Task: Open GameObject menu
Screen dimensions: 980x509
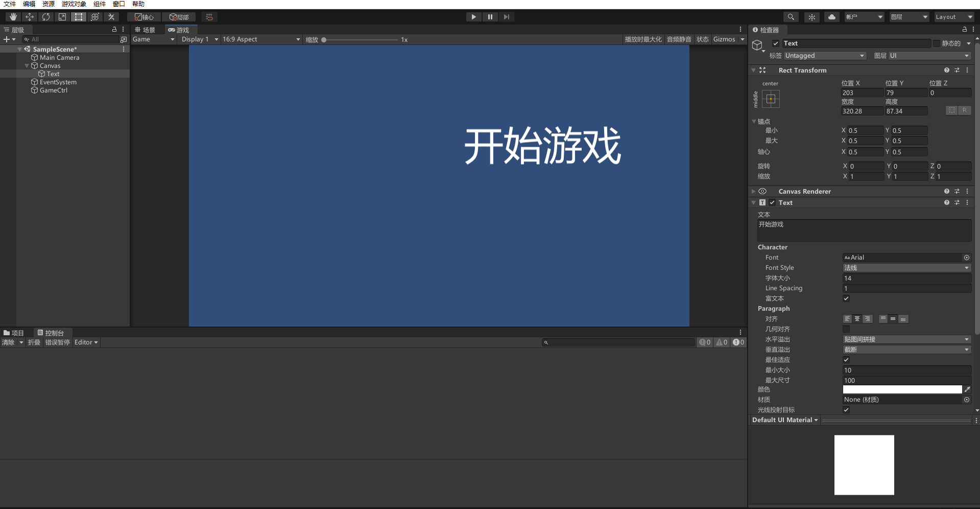Action: pyautogui.click(x=74, y=4)
